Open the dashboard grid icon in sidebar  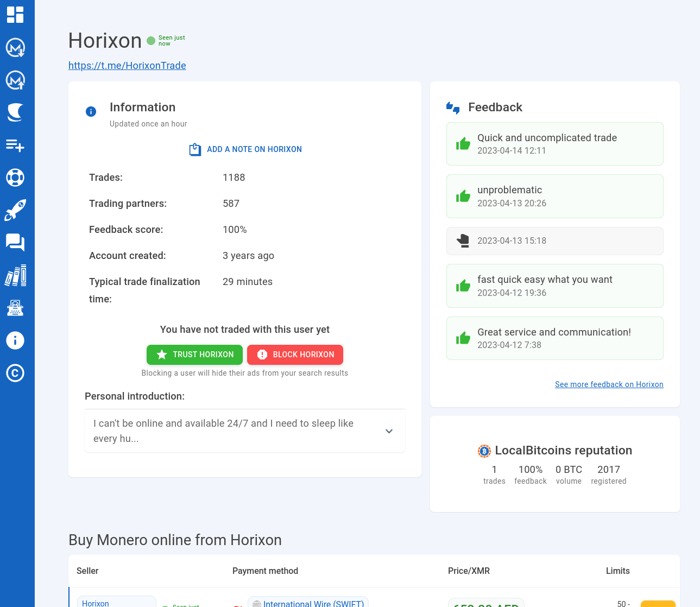tap(15, 15)
